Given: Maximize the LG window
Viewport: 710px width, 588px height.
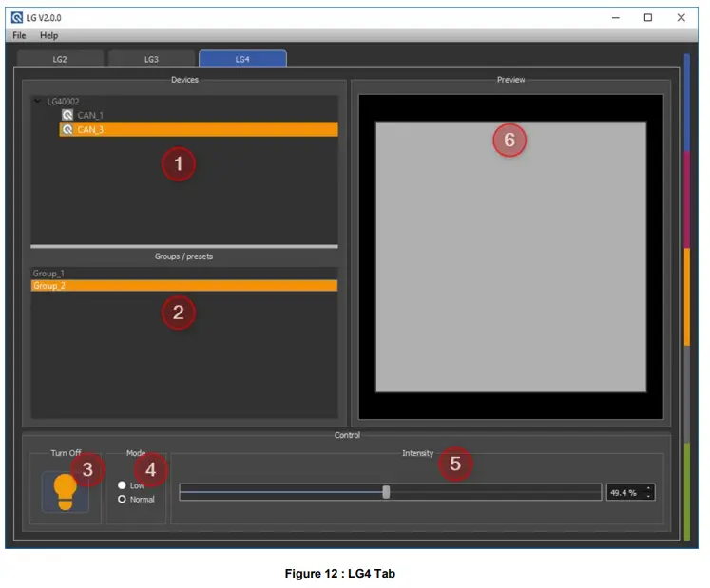Looking at the screenshot, I should (648, 18).
